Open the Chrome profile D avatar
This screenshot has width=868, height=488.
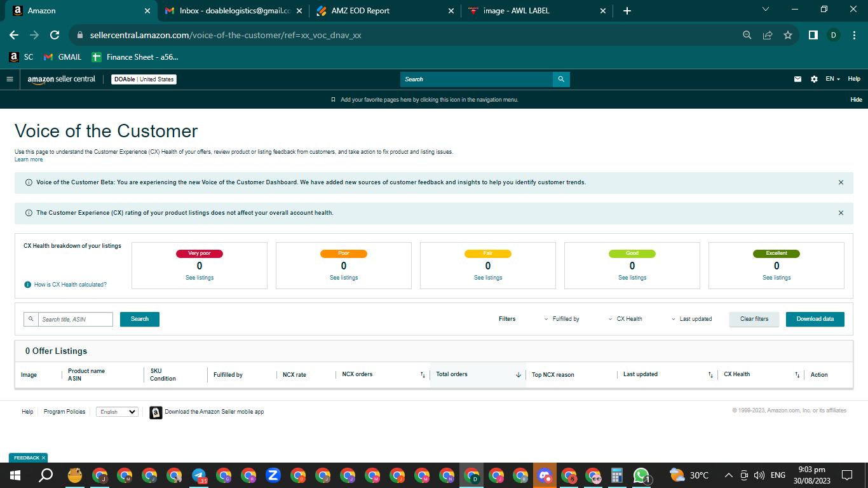coord(833,36)
